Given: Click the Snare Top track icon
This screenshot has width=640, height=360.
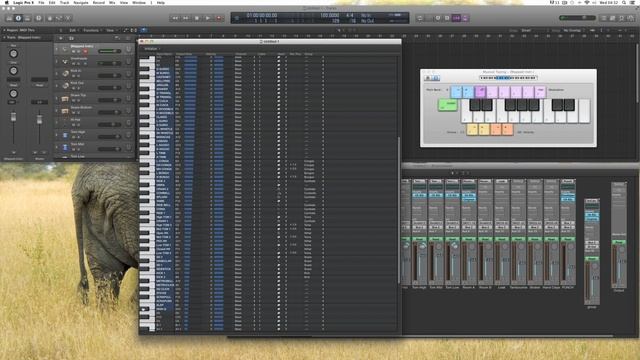Looking at the screenshot, I should coord(65,98).
